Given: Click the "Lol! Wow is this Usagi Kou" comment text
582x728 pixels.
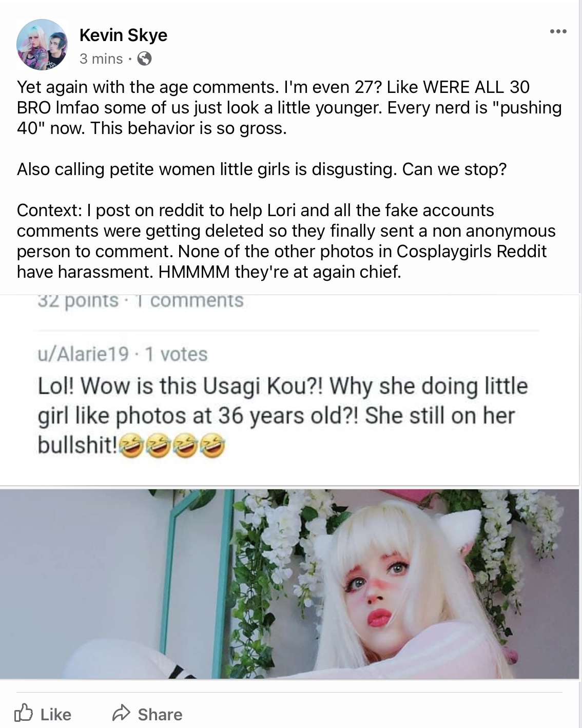Looking at the screenshot, I should (283, 416).
